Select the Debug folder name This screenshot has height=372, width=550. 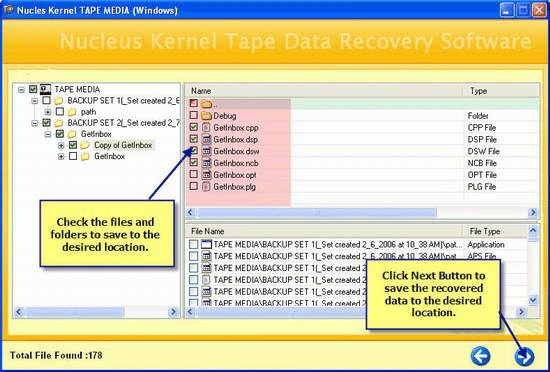[x=225, y=116]
